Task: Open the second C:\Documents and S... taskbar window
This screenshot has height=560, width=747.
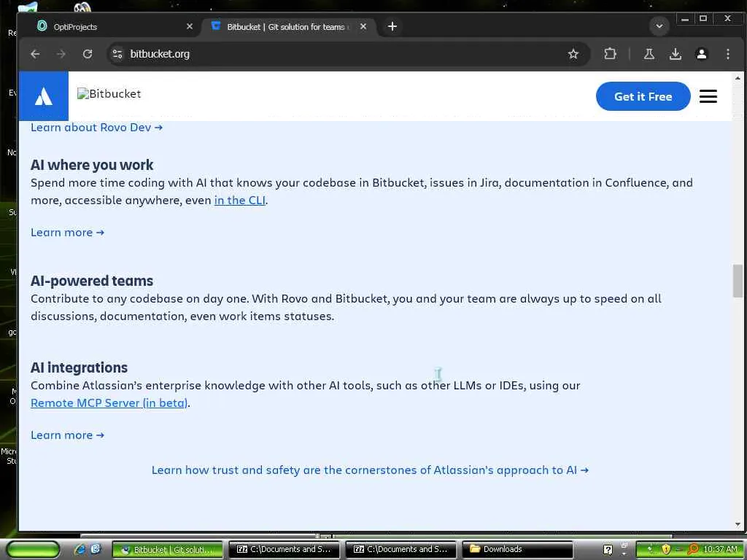Action: [400, 550]
